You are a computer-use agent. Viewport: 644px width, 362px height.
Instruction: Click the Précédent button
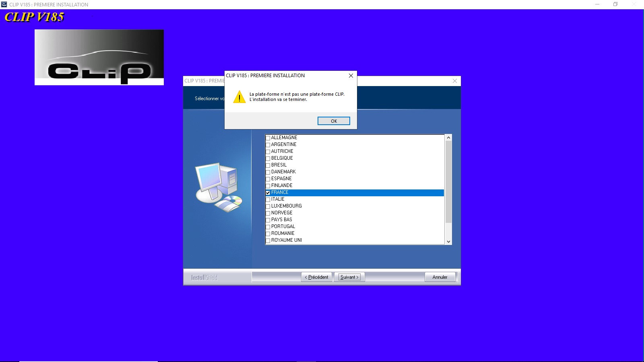tap(317, 277)
